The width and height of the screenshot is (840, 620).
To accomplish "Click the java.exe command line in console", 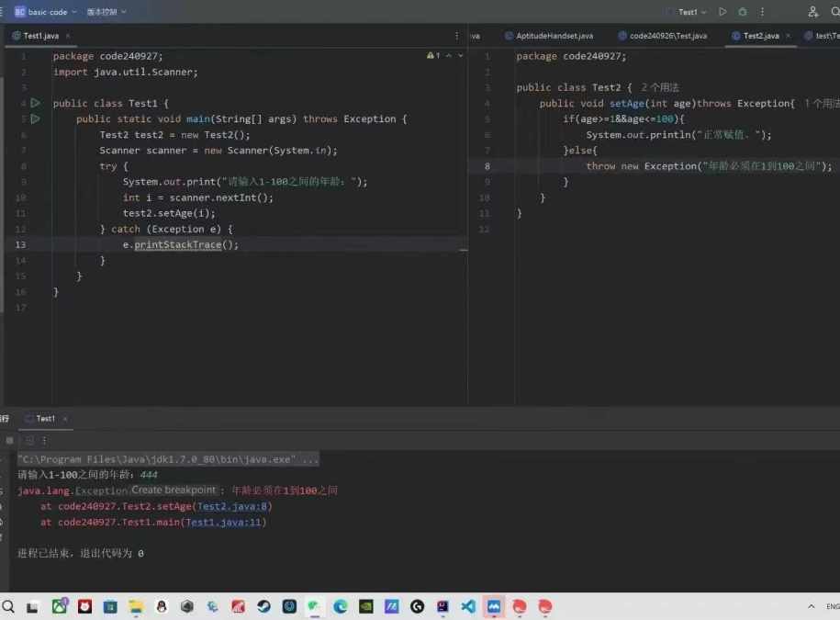I will tap(168, 458).
